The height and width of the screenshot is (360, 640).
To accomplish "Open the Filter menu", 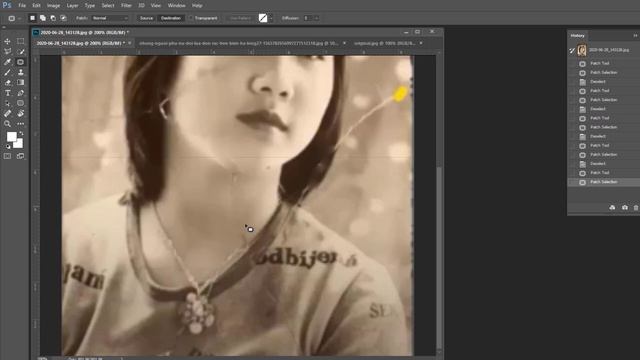I will pyautogui.click(x=126, y=6).
